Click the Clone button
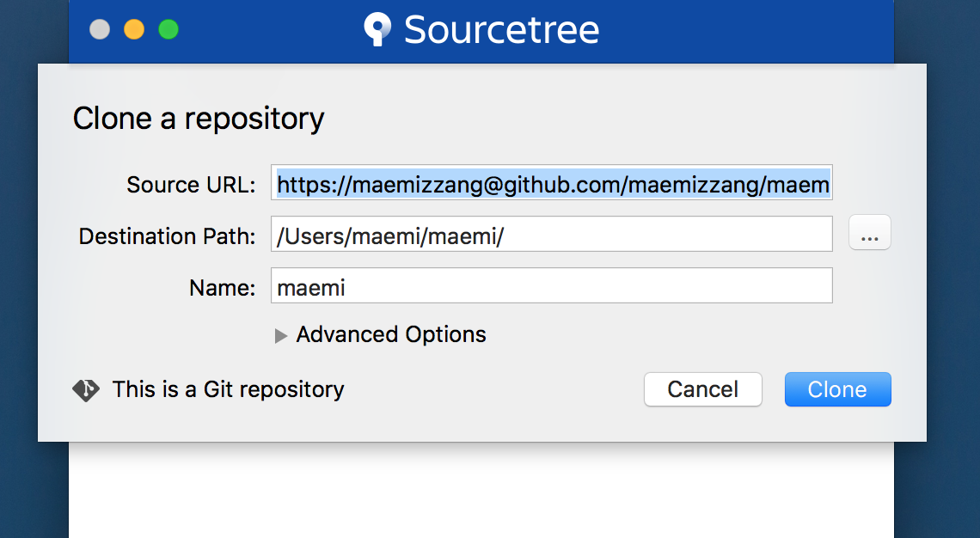This screenshot has height=538, width=980. click(837, 389)
